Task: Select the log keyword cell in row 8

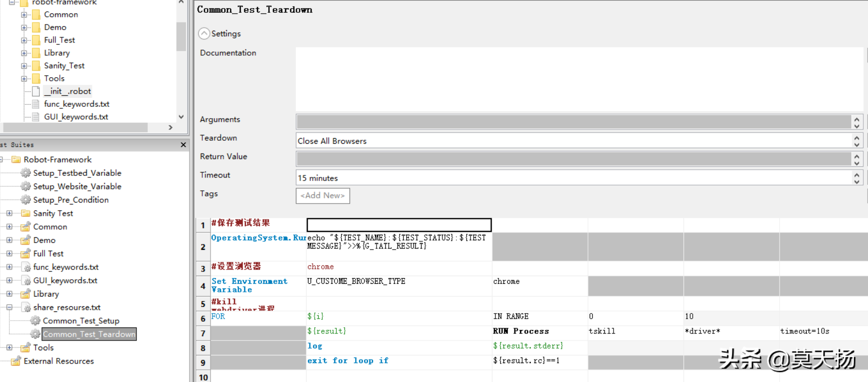Action: pos(399,348)
